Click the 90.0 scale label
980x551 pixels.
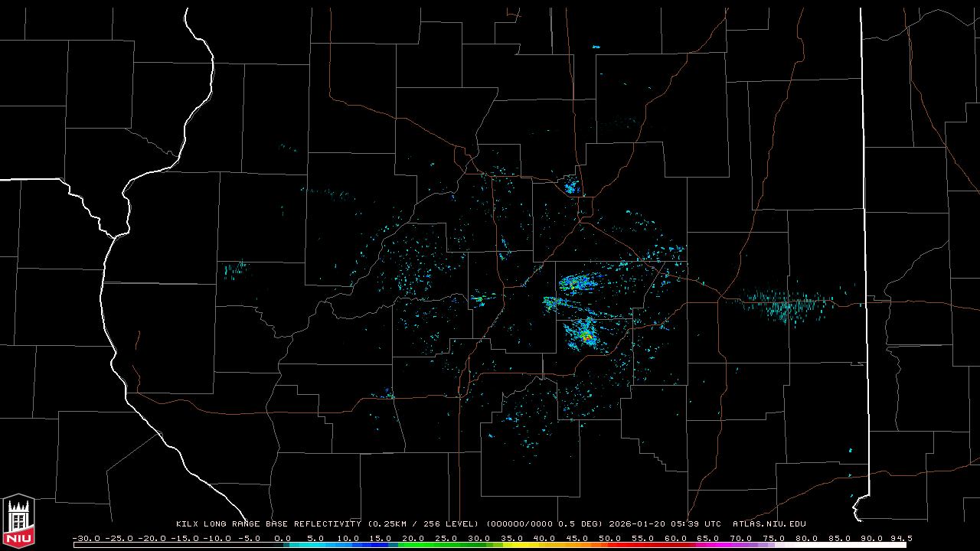tap(872, 539)
